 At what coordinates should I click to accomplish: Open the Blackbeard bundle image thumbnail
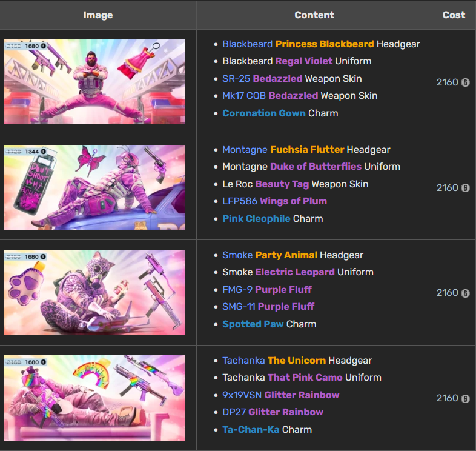[94, 82]
